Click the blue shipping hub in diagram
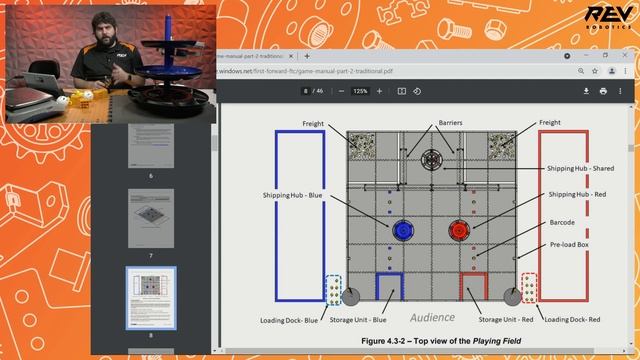This screenshot has width=640, height=360. [x=403, y=230]
